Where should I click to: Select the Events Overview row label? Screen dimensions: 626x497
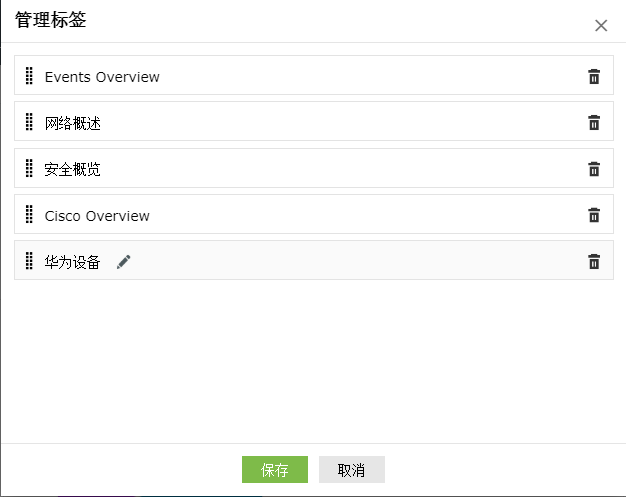pos(102,77)
